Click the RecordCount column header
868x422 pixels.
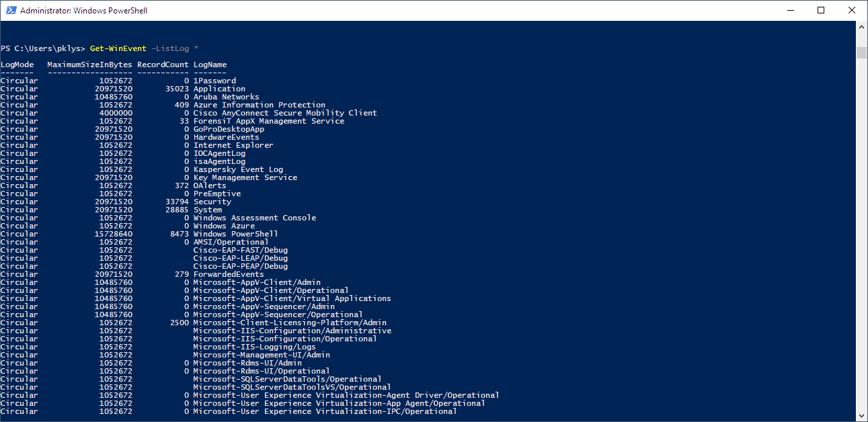pyautogui.click(x=163, y=65)
